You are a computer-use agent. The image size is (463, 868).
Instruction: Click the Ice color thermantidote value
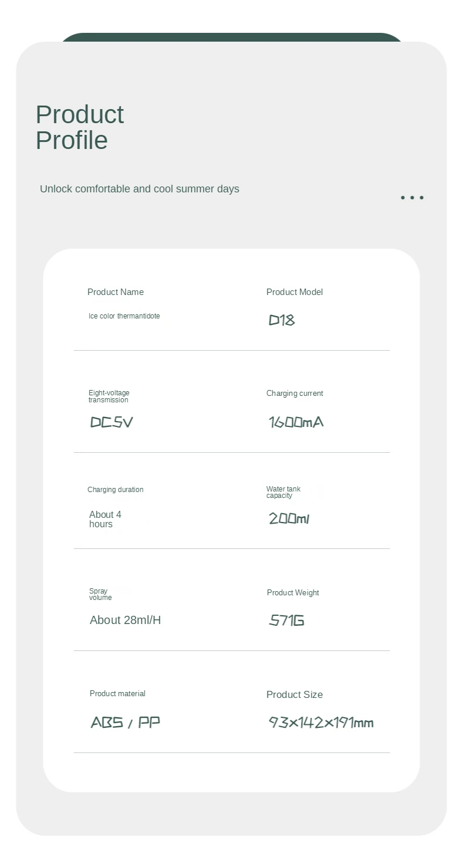124,316
